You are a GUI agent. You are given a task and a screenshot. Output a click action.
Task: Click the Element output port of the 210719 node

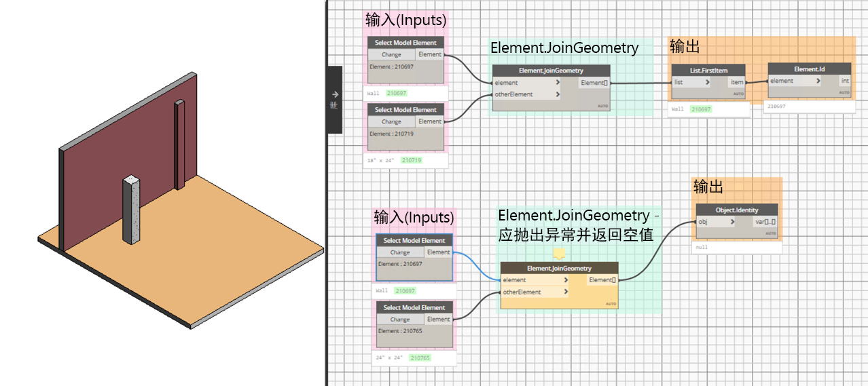pyautogui.click(x=429, y=121)
